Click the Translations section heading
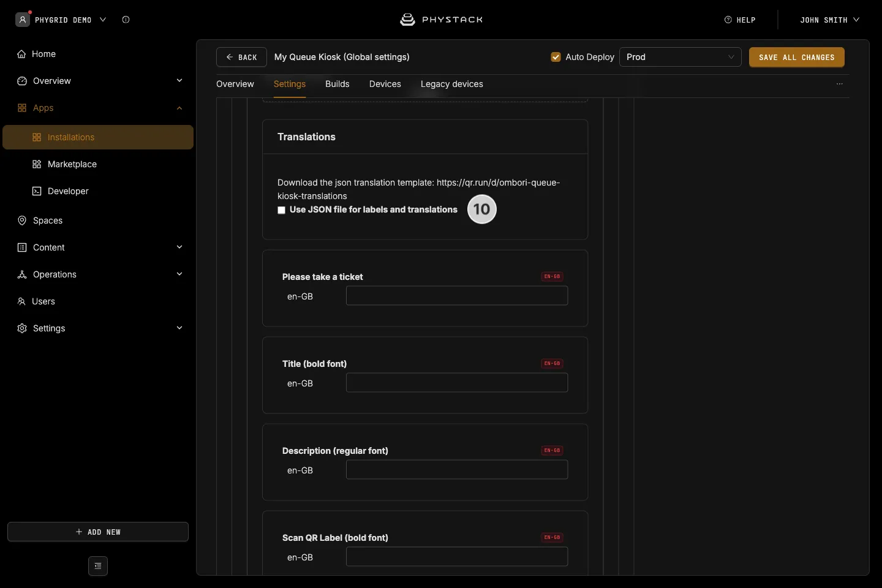The width and height of the screenshot is (882, 588). [306, 137]
